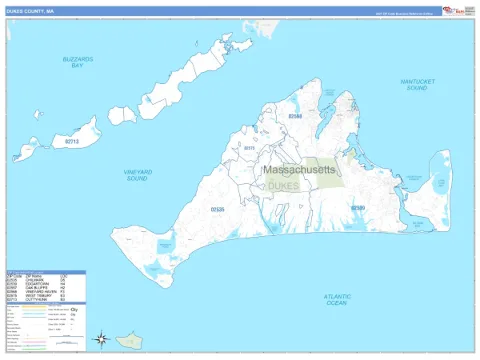Click the 'ATLANTIC OCEAN' water label
Screen dimensions: 480x360
(x=337, y=300)
